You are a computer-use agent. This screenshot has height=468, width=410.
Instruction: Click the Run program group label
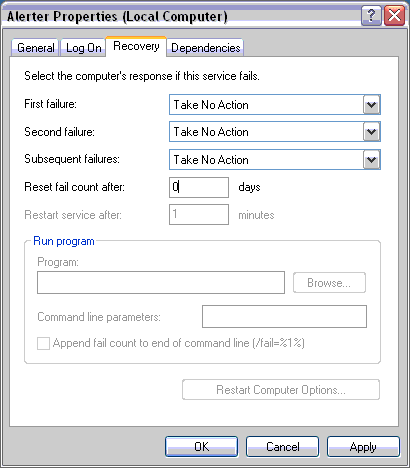64,241
